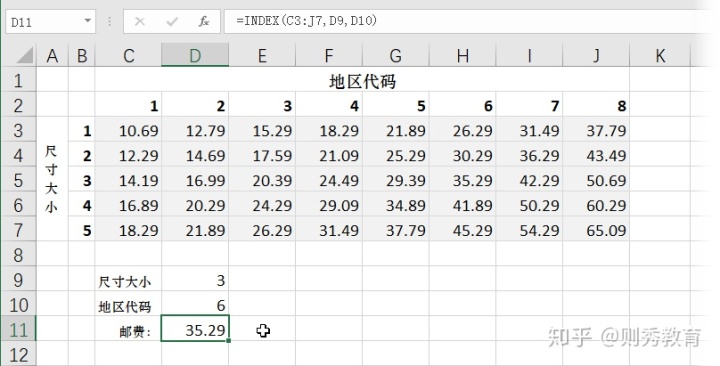Click cell with value 10.69

(129, 130)
